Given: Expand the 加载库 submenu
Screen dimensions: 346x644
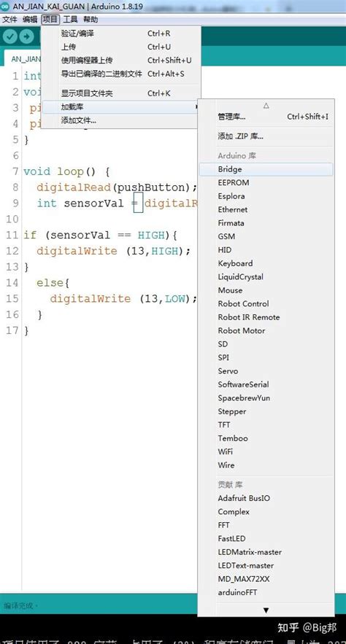Looking at the screenshot, I should [121, 107].
